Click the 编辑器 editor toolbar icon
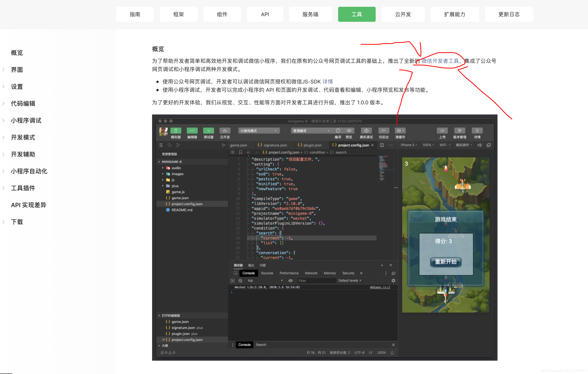 [192, 131]
